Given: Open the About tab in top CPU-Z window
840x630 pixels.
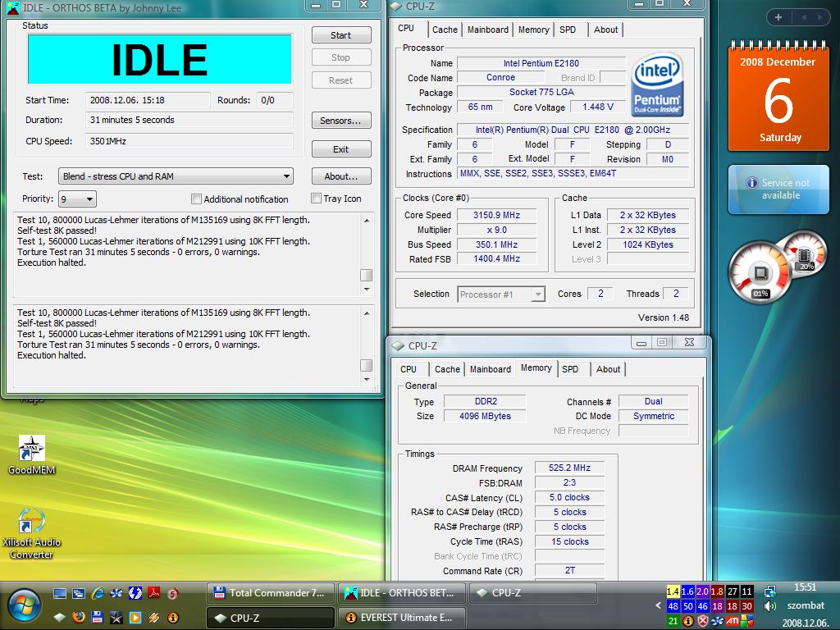Looking at the screenshot, I should (606, 30).
